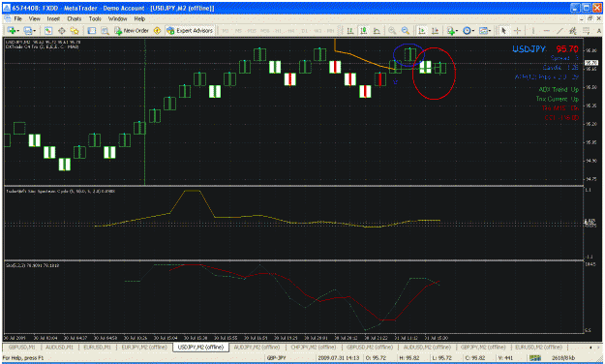Select the USDJPY,M2 (offline) chart tab

[200, 347]
